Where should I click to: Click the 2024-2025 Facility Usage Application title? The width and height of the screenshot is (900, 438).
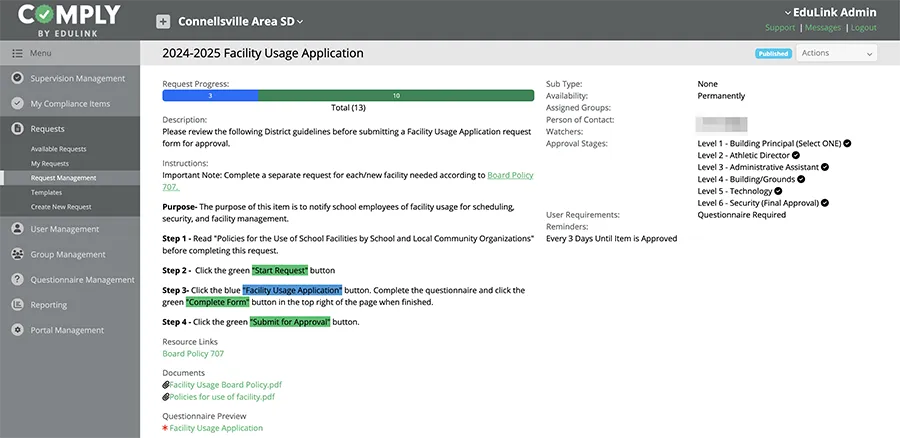[x=263, y=53]
